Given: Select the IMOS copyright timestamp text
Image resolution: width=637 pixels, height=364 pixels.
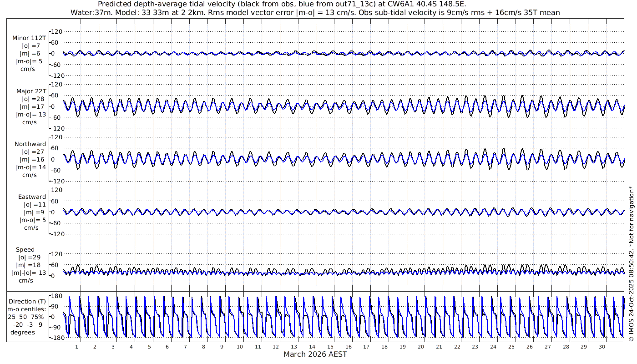Looking at the screenshot, I should [x=631, y=263].
